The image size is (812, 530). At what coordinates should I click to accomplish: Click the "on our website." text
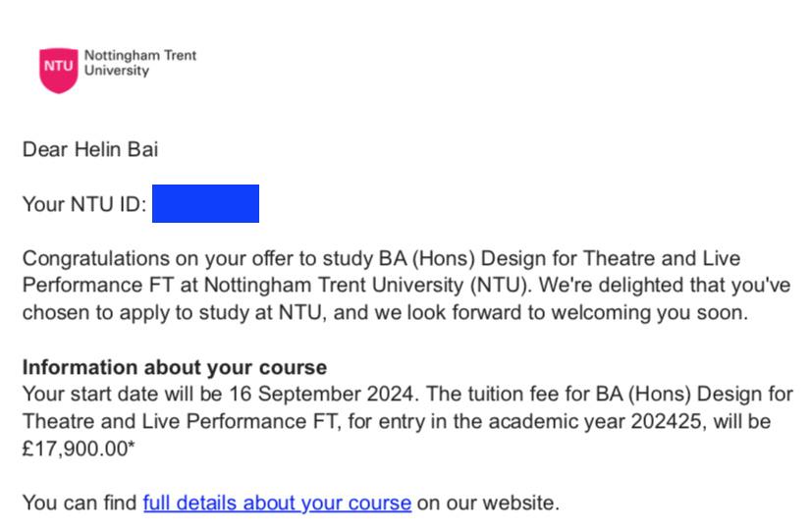[x=488, y=503]
